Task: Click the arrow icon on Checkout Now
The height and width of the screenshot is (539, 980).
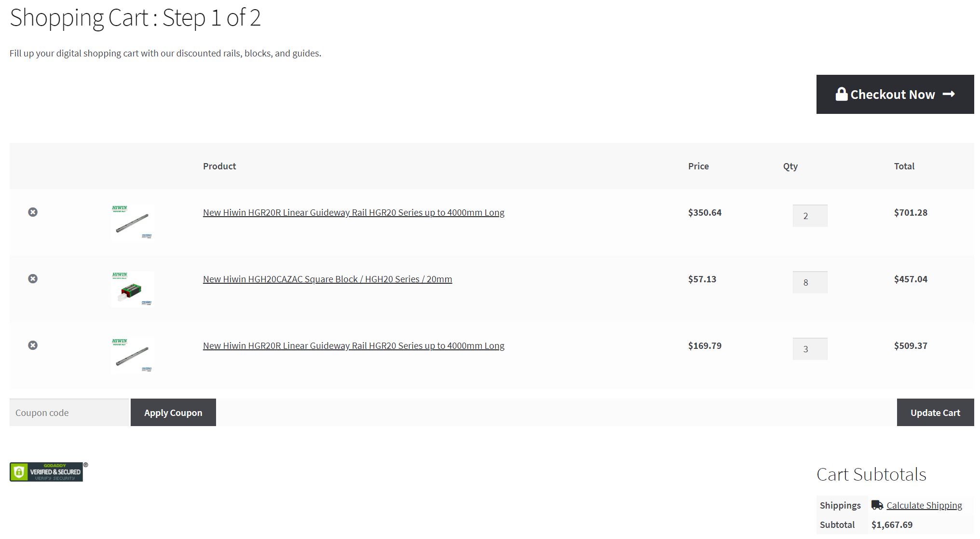Action: (949, 94)
